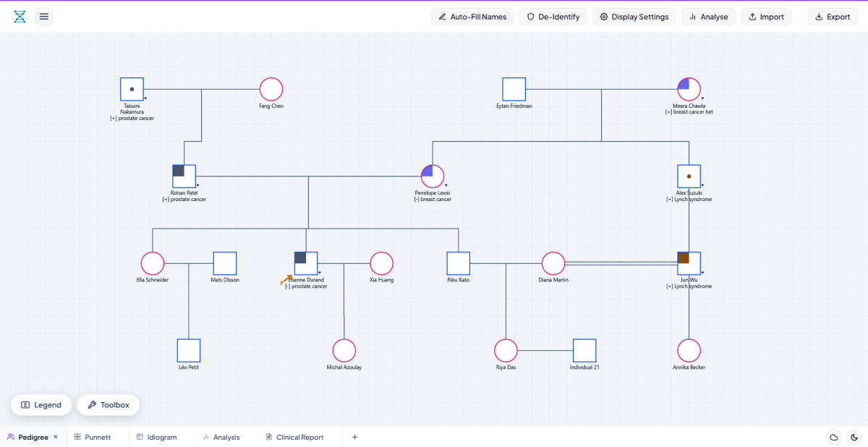Click the cloud sync icon
Screen dimensions: 868x447
click(x=834, y=437)
